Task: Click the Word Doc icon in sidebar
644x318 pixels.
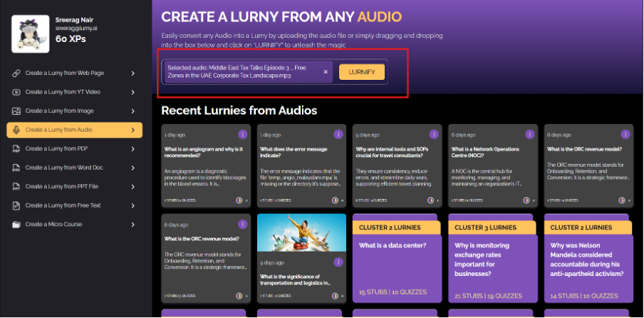Action: (x=16, y=168)
